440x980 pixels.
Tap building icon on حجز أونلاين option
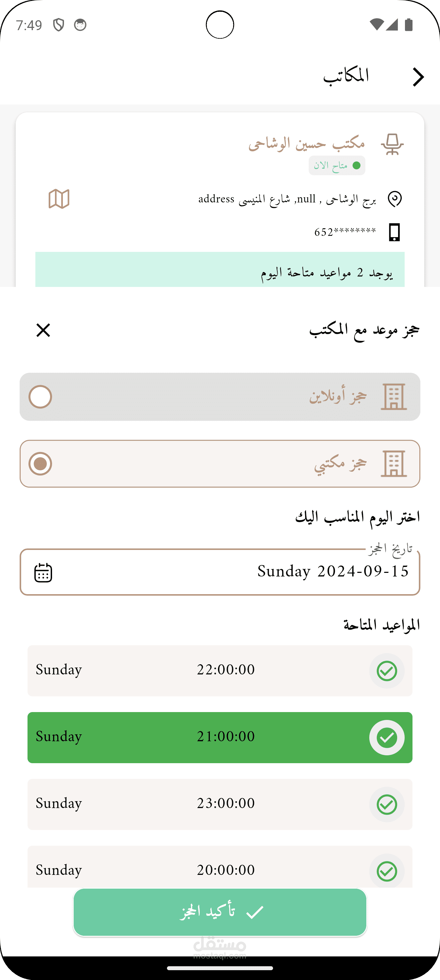(394, 397)
